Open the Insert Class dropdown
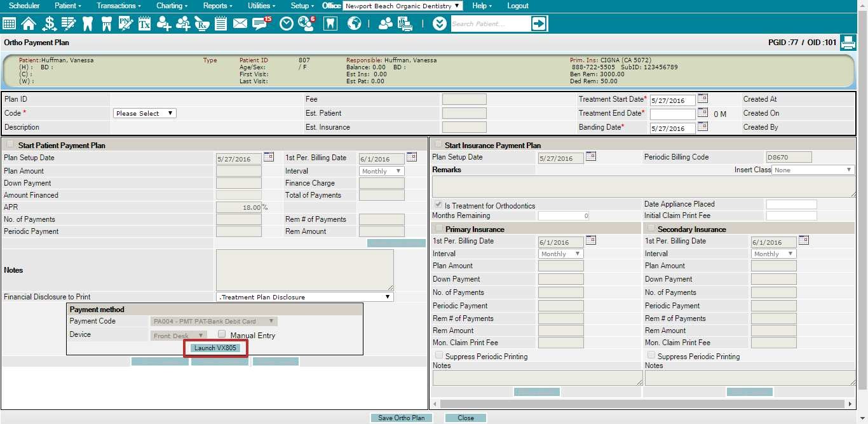 (x=813, y=170)
